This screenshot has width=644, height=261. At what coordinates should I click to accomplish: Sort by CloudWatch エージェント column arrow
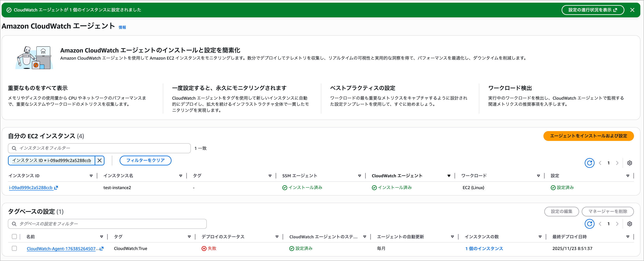pos(449,176)
